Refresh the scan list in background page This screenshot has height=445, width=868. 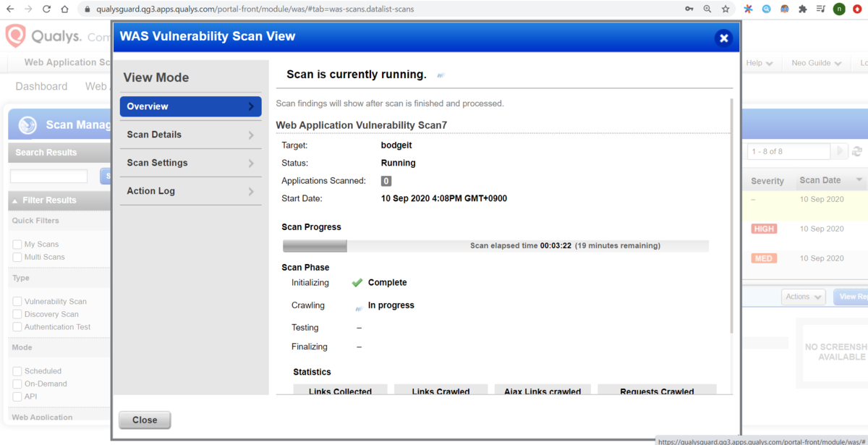(857, 152)
